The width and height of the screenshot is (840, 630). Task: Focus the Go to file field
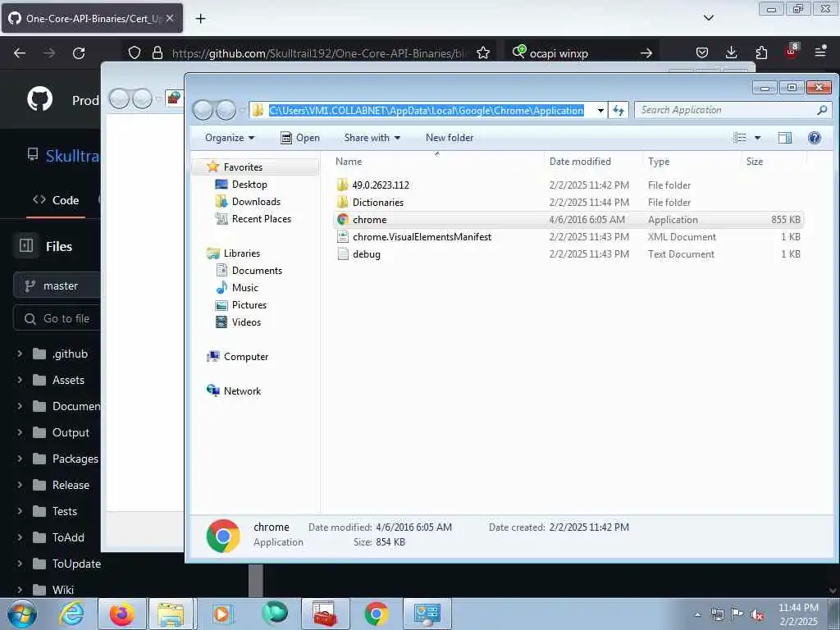point(57,318)
